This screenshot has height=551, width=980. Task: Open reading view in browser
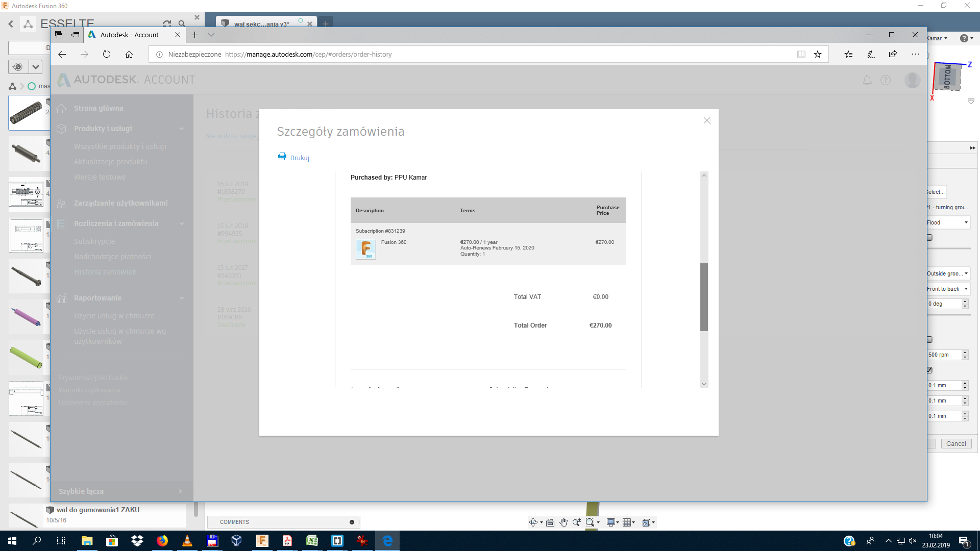coord(801,54)
